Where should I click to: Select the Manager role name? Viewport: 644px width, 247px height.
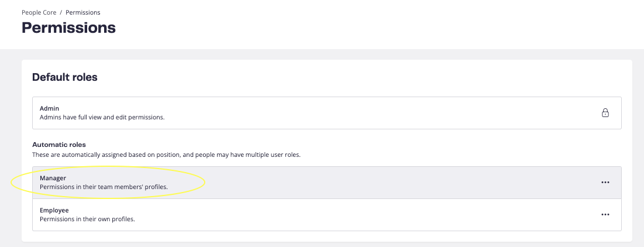[53, 179]
